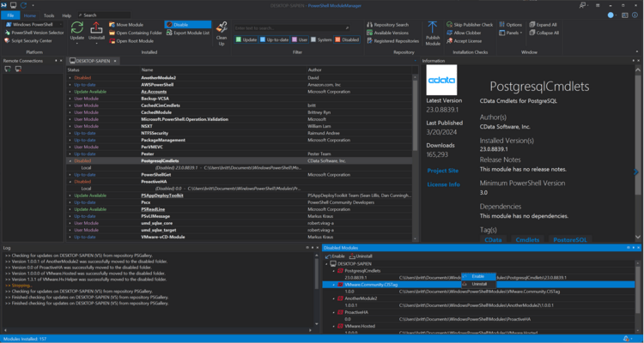Collapse VMware.Community.CISTag in Disabled Modules
This screenshot has height=343, width=644.
[333, 285]
